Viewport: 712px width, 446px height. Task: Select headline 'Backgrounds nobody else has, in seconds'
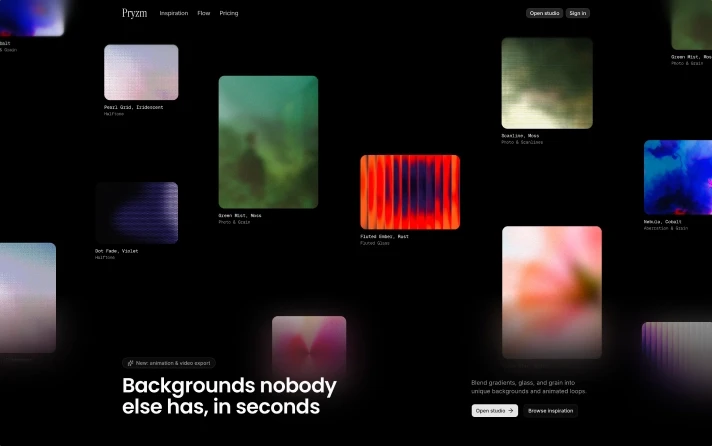[x=229, y=396]
